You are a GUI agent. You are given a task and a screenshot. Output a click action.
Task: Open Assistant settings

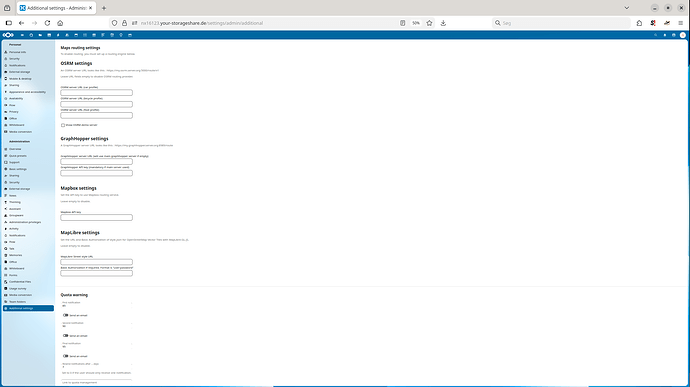pos(28,209)
